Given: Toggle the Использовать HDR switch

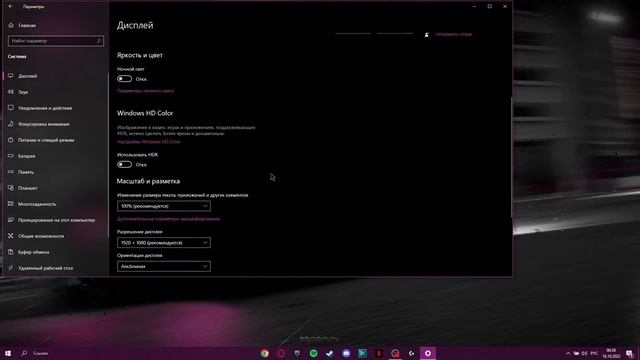Looking at the screenshot, I should [124, 164].
